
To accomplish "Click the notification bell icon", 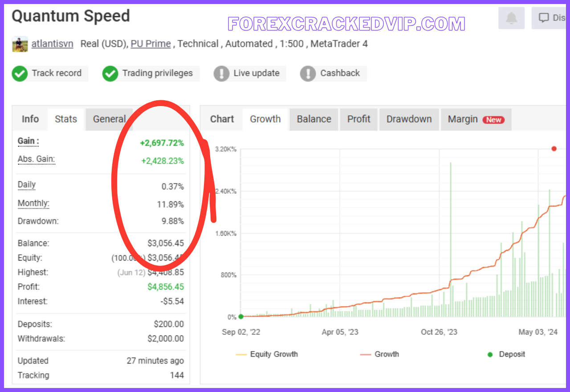I will (512, 18).
